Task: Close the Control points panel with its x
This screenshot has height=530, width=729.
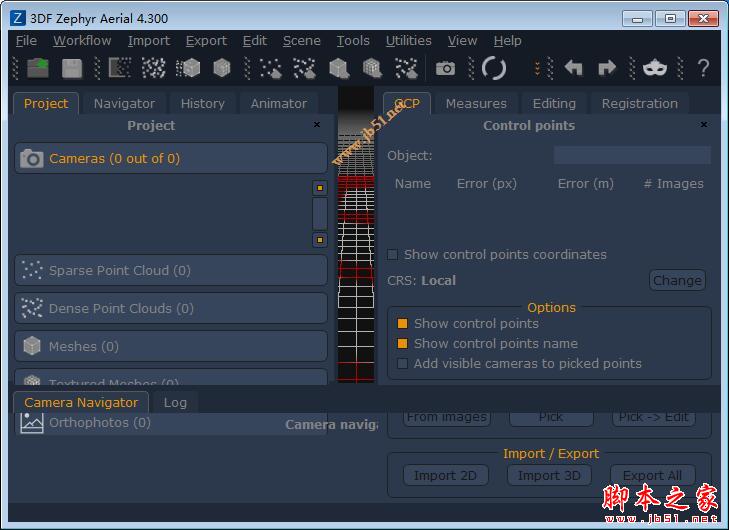Action: (x=704, y=125)
